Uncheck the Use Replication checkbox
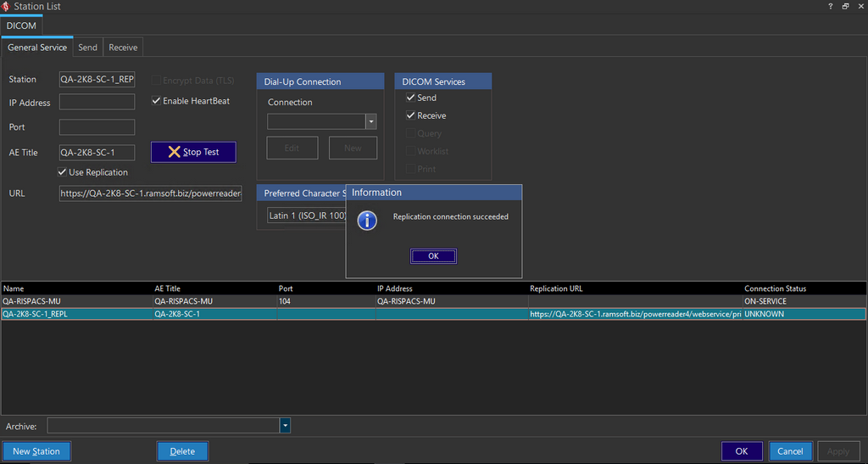Screen dimensions: 868x464 point(63,172)
